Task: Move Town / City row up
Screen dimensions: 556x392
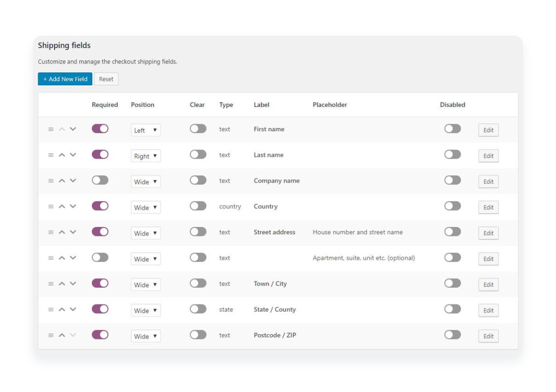Action: (62, 284)
